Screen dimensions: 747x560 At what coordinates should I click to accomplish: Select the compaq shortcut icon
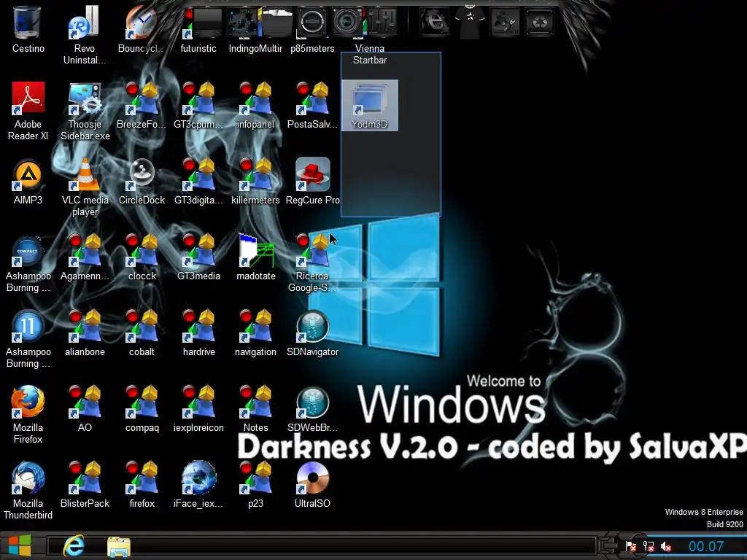point(142,402)
